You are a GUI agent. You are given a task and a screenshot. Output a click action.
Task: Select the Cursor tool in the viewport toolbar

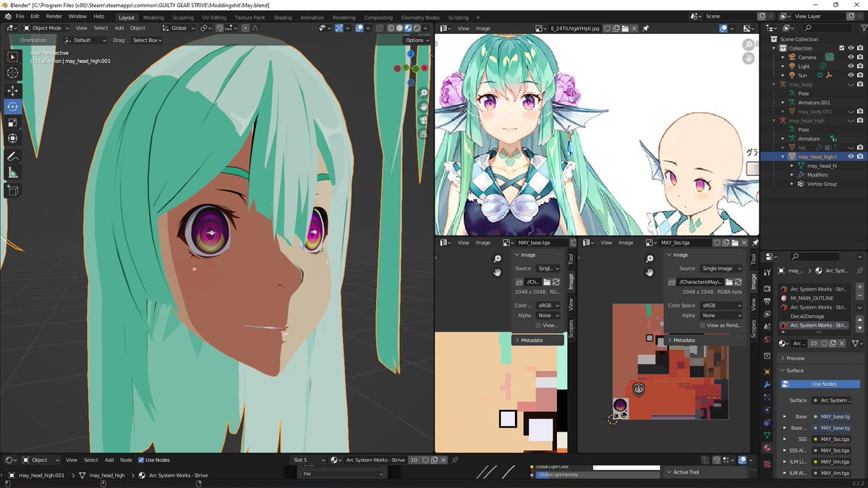coord(13,72)
